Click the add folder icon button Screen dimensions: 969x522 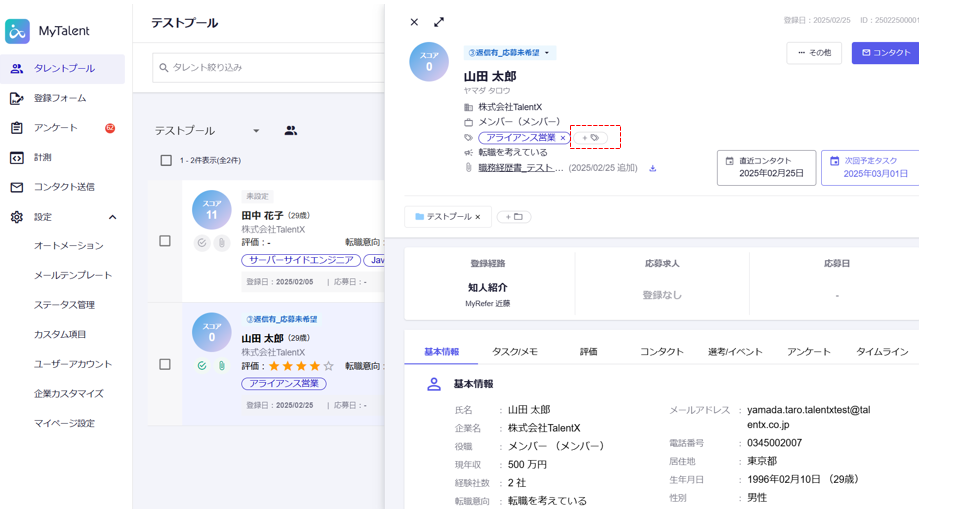coord(512,217)
